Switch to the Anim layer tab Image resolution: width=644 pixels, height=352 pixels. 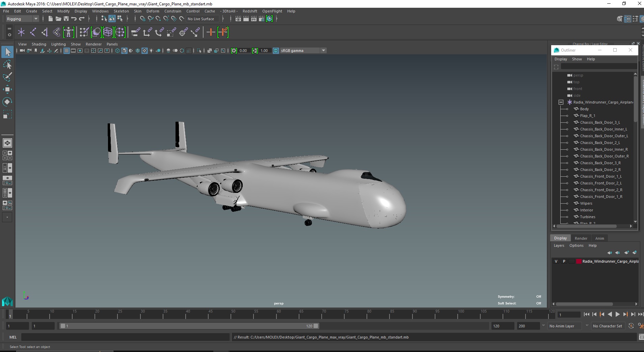pyautogui.click(x=599, y=238)
